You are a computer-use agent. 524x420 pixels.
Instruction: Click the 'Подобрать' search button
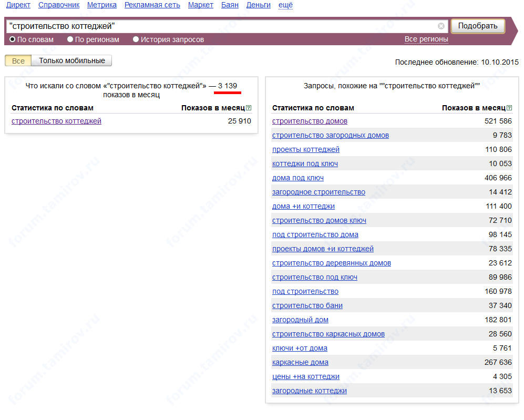coord(478,26)
